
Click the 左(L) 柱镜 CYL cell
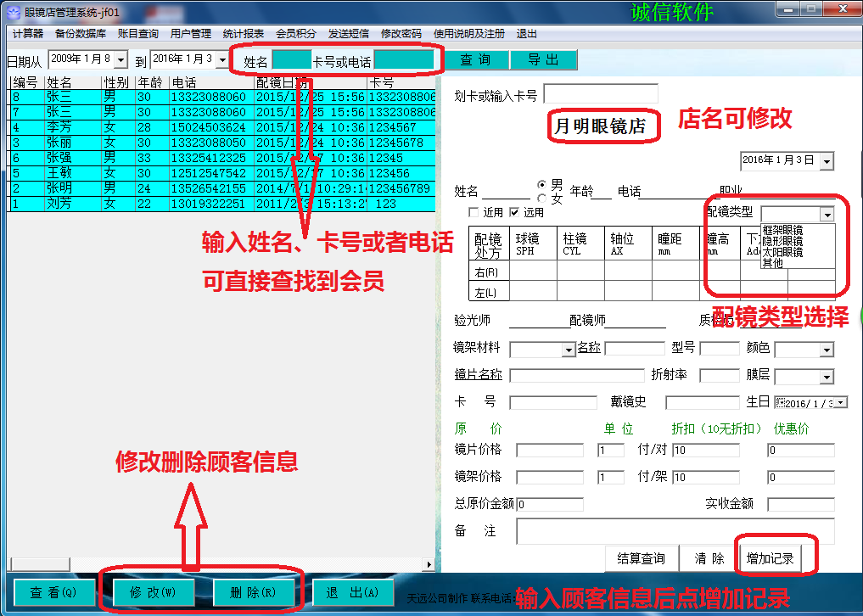580,291
